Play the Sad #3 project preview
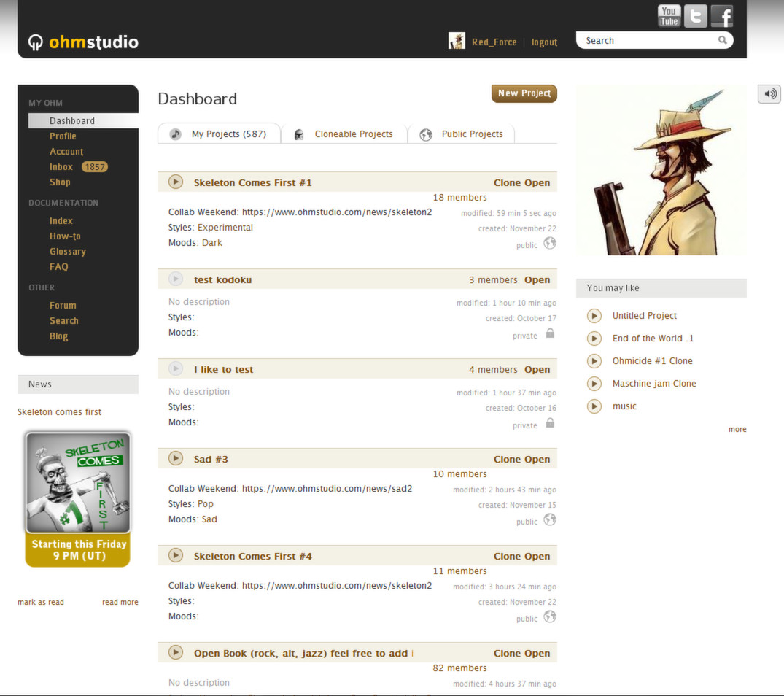This screenshot has width=784, height=696. coord(175,458)
